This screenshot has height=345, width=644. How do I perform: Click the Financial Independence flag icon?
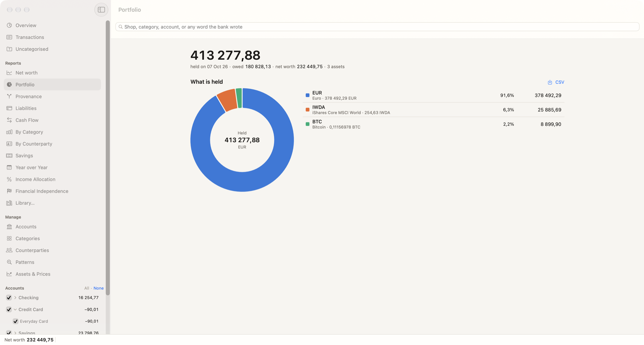pyautogui.click(x=9, y=191)
